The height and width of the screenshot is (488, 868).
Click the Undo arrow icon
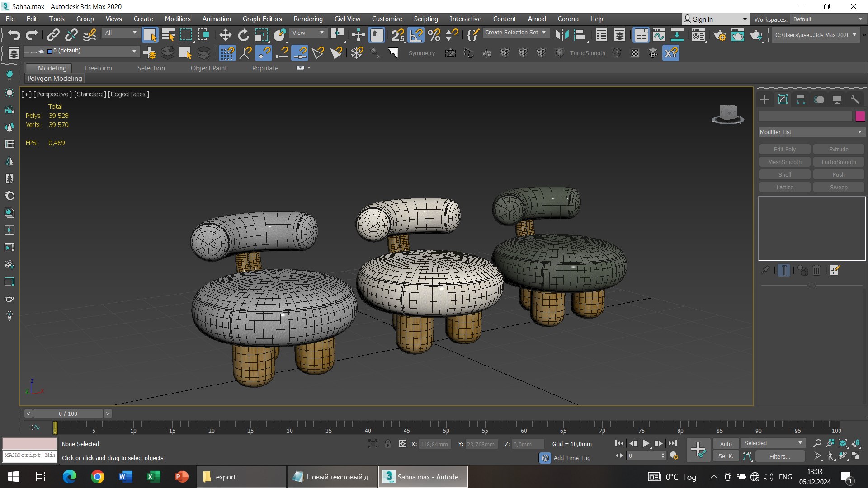pyautogui.click(x=14, y=35)
